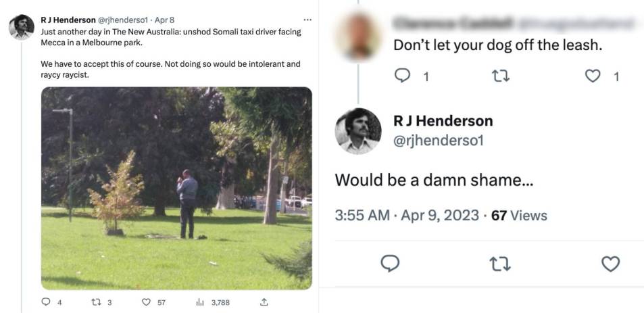
Task: Open the @rjhenderso1 handle in the right tweet
Action: click(438, 141)
